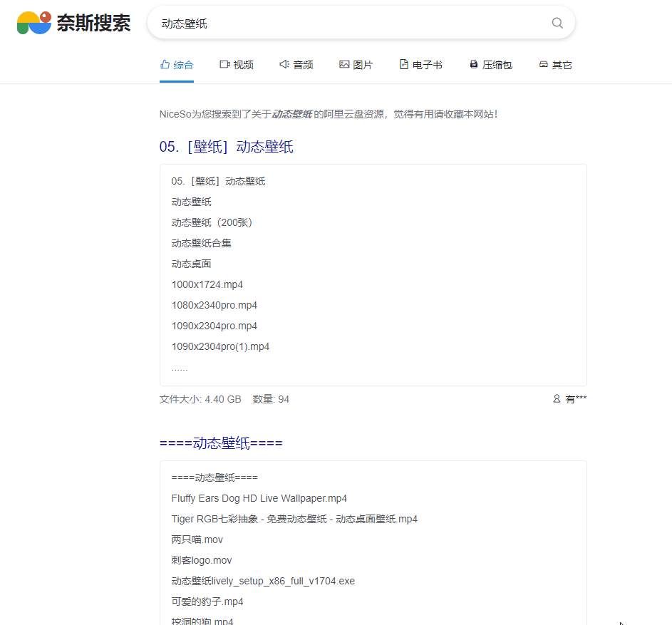Select file 1090x2304pro(1).mp4

pyautogui.click(x=221, y=346)
